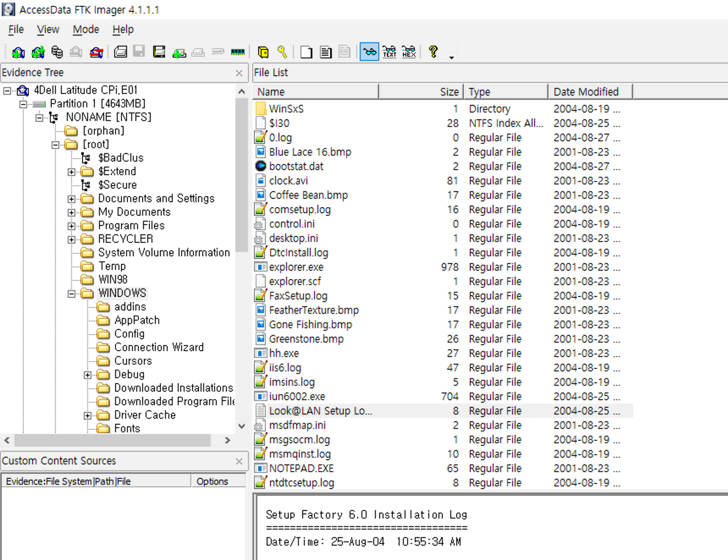Viewport: 728px width, 560px height.
Task: Click the grayed Verify Drive/Image icon
Action: (218, 52)
